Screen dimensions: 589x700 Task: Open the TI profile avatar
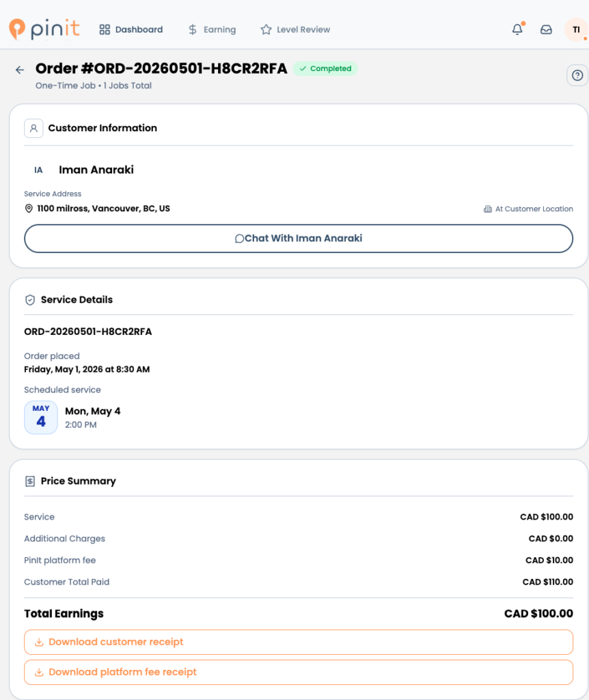576,29
